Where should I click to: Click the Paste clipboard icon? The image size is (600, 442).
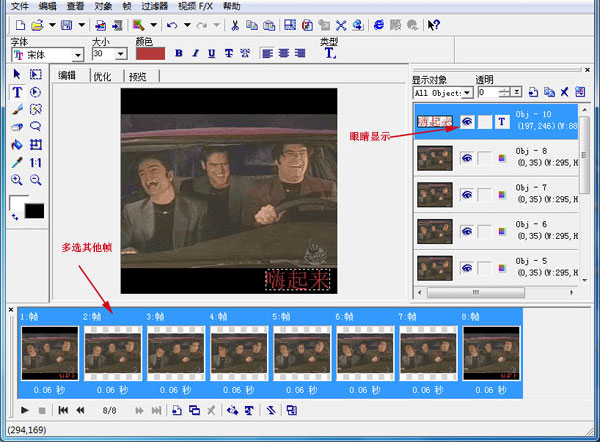tap(269, 25)
